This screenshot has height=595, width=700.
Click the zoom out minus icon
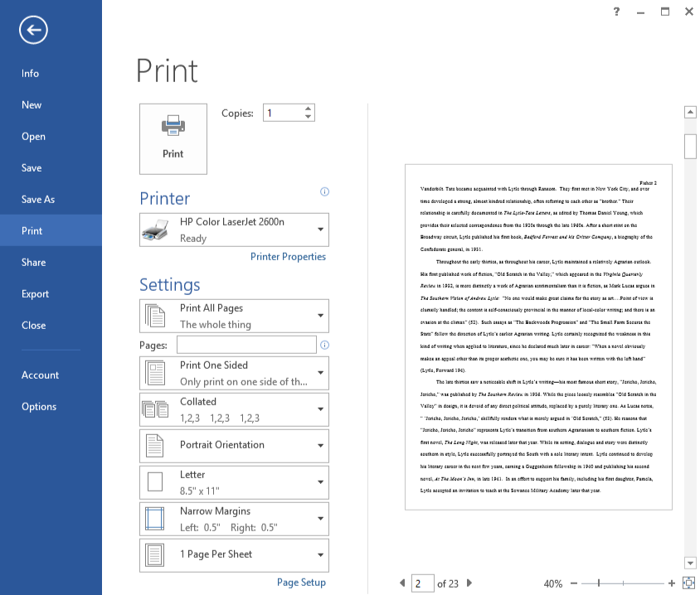[x=574, y=583]
